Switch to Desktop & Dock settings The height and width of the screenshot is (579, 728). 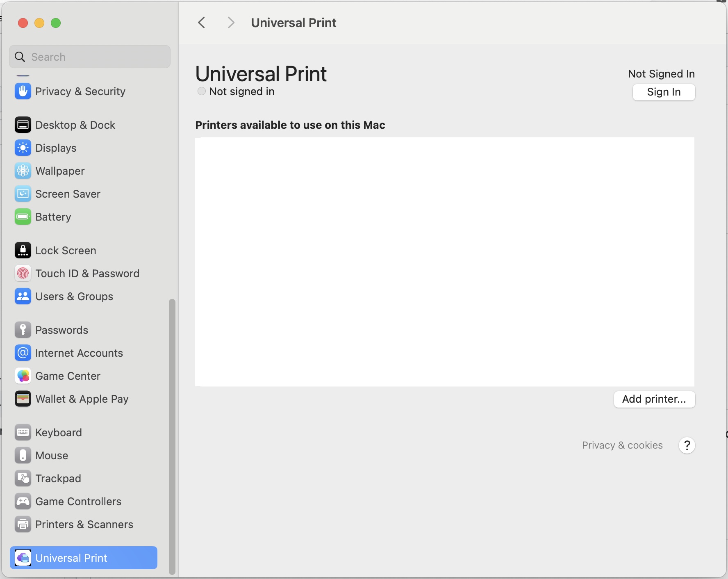click(x=75, y=125)
